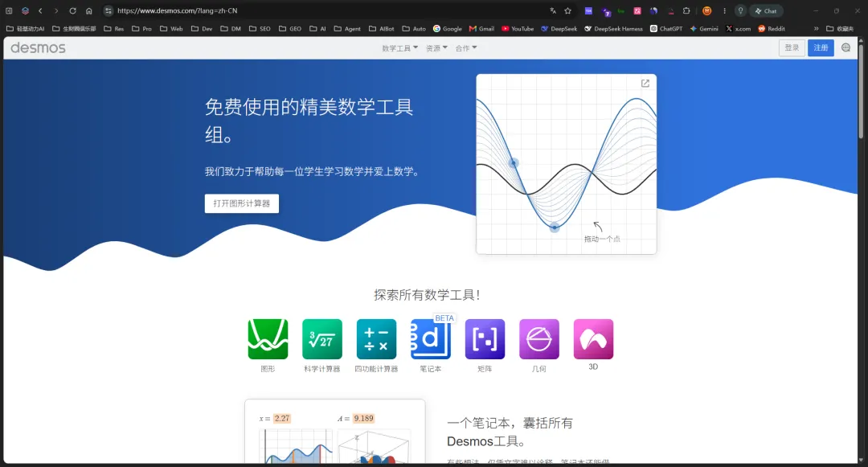Image resolution: width=868 pixels, height=467 pixels.
Task: Open the 笔记本 notebook beta tool
Action: pos(431,339)
